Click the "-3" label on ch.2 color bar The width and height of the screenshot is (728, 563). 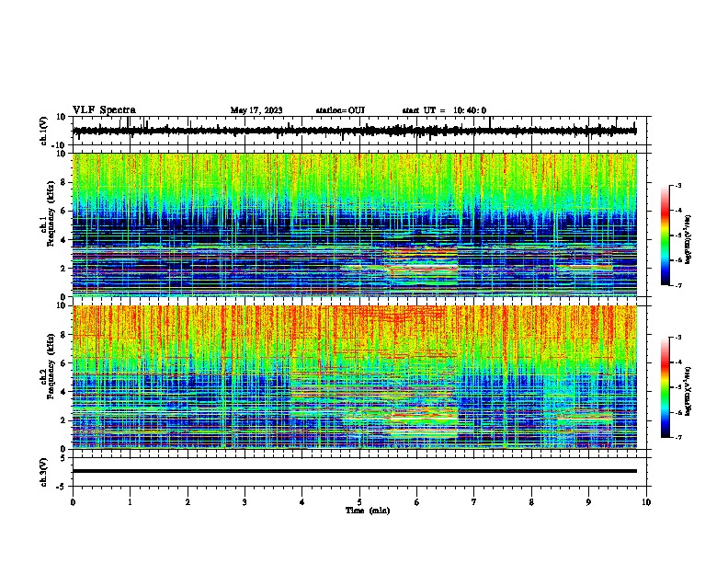pos(677,338)
